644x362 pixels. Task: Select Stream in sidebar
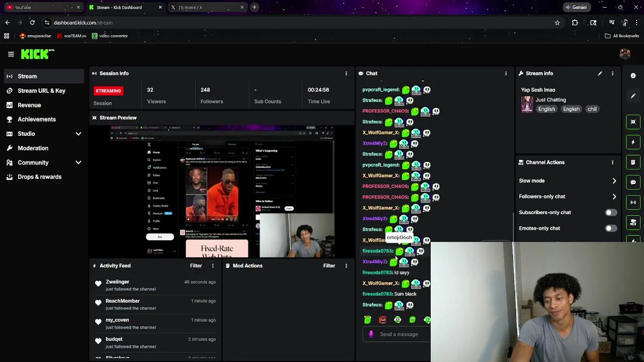(x=44, y=76)
